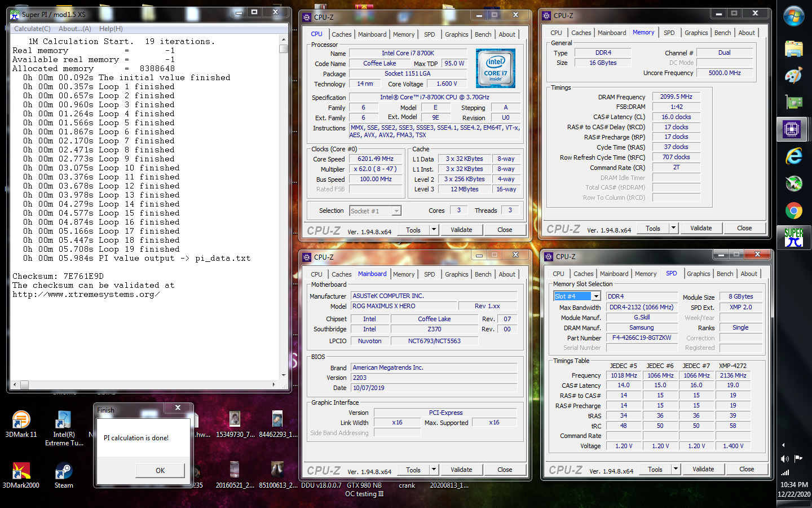Click Super PI horizontal scrollbar right arrow
Viewport: 812px width, 508px height.
tap(274, 385)
